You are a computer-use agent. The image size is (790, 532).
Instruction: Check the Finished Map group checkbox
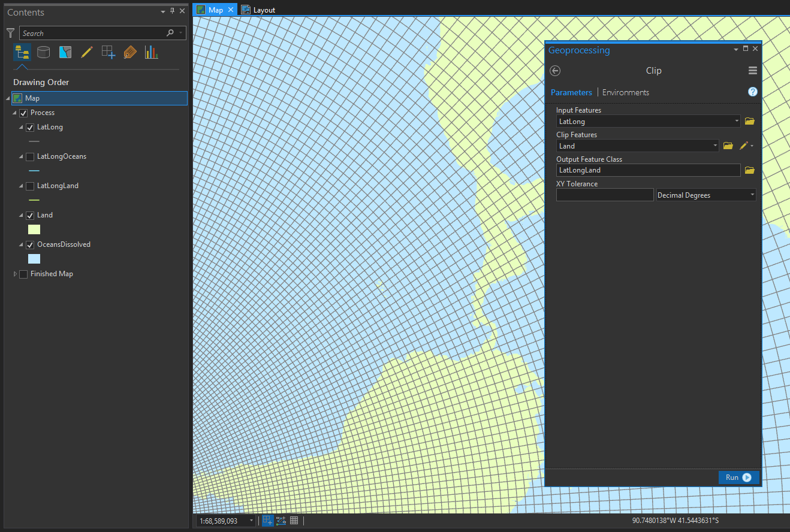23,274
